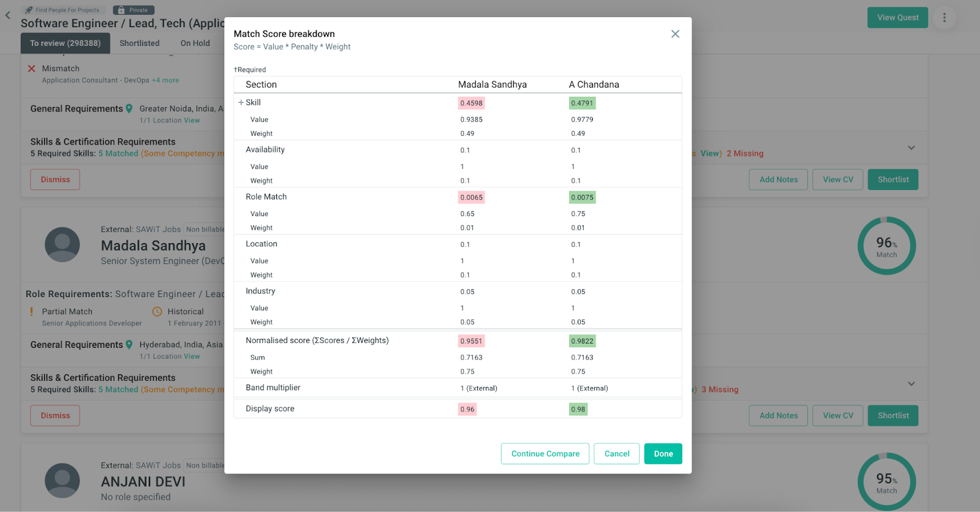
Task: Click the View Quest button
Action: [x=897, y=18]
